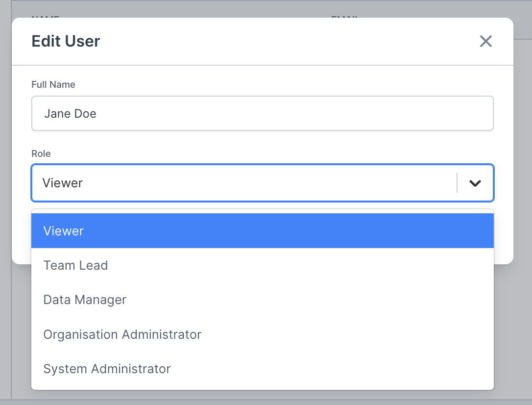Viewport: 532px width, 405px height.
Task: Click the partially hidden EMAIL column header
Action: click(345, 16)
